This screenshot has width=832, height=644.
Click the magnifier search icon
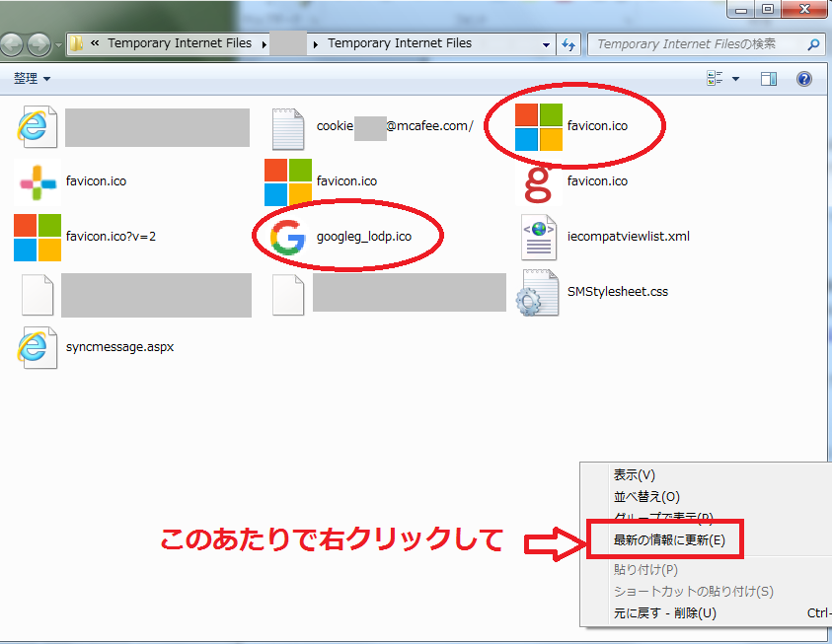[813, 44]
